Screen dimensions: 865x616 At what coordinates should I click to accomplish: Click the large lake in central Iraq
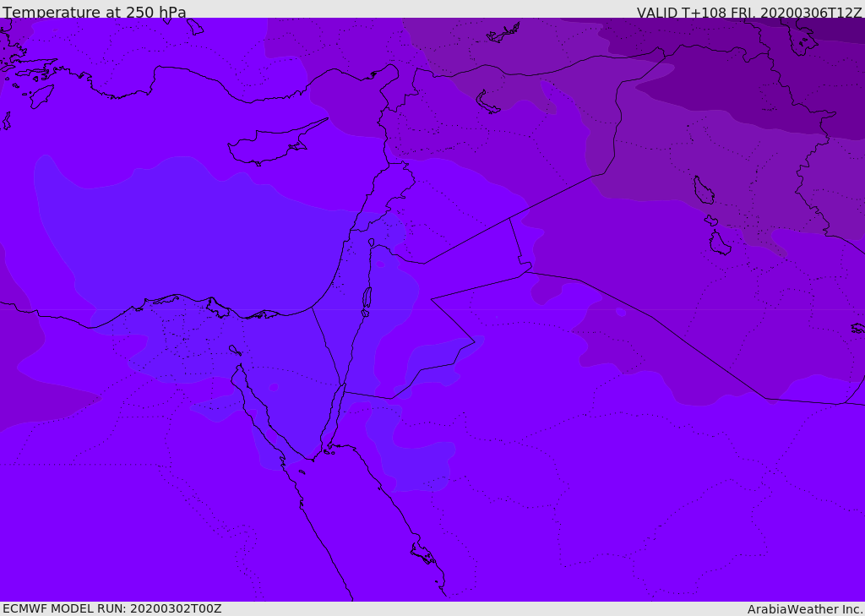tap(703, 190)
